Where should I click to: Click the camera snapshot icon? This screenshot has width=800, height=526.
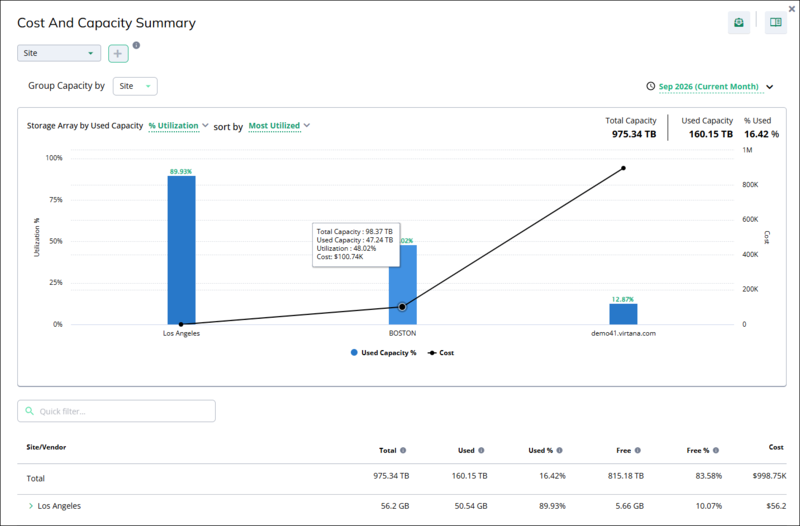pyautogui.click(x=739, y=22)
